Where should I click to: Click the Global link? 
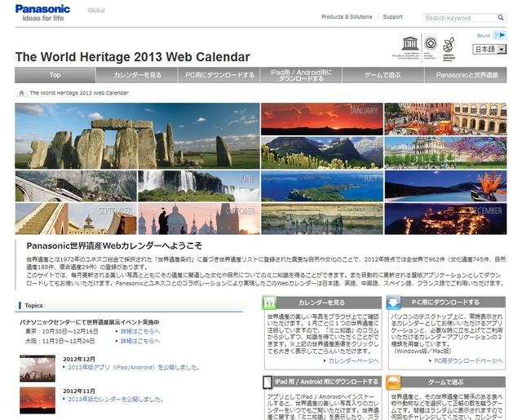pos(96,11)
